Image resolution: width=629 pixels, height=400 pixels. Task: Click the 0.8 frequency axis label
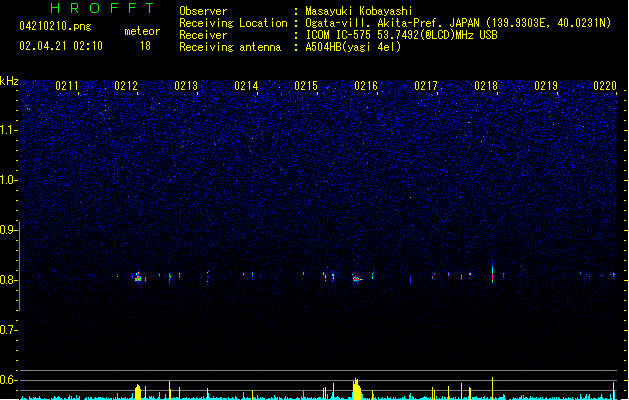click(8, 280)
